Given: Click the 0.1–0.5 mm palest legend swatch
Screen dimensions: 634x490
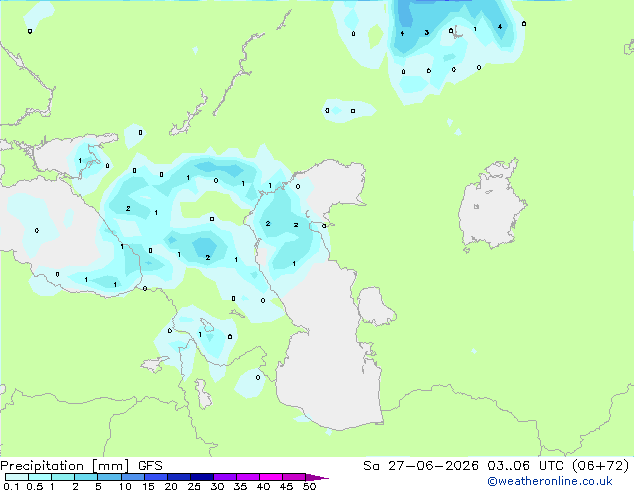Looking at the screenshot, I should 17,477.
